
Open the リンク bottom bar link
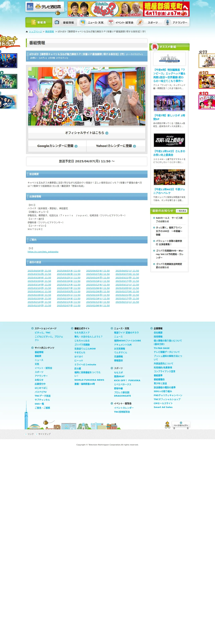click(30, 434)
